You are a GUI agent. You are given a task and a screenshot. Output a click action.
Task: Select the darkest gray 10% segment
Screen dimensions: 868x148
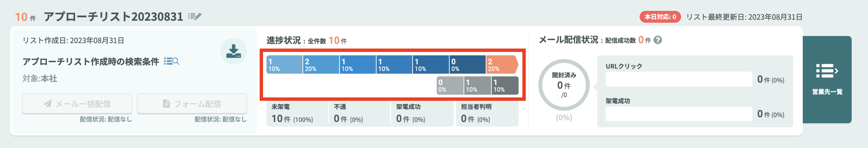(x=505, y=85)
